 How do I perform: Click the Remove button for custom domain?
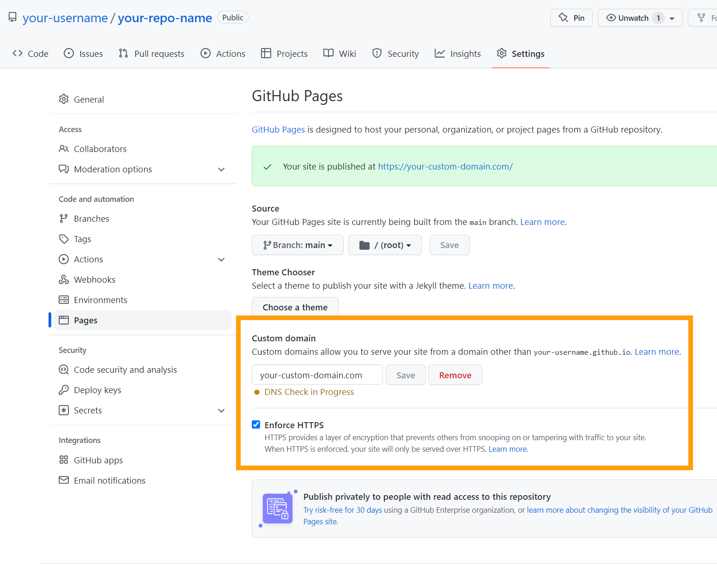click(455, 375)
